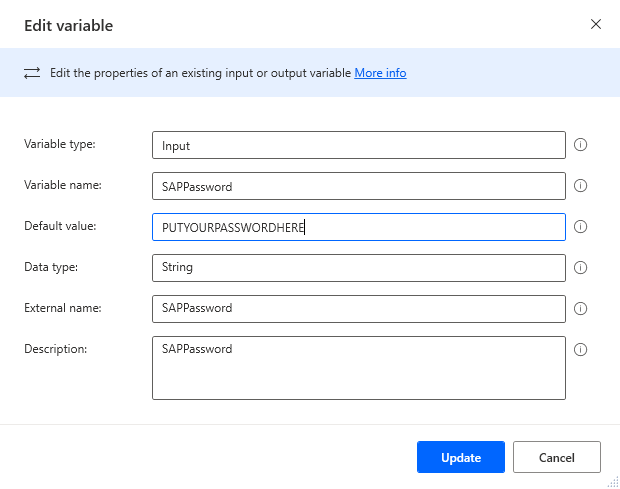This screenshot has height=489, width=620.
Task: Click the info icon next to Default value
Action: [x=581, y=227]
